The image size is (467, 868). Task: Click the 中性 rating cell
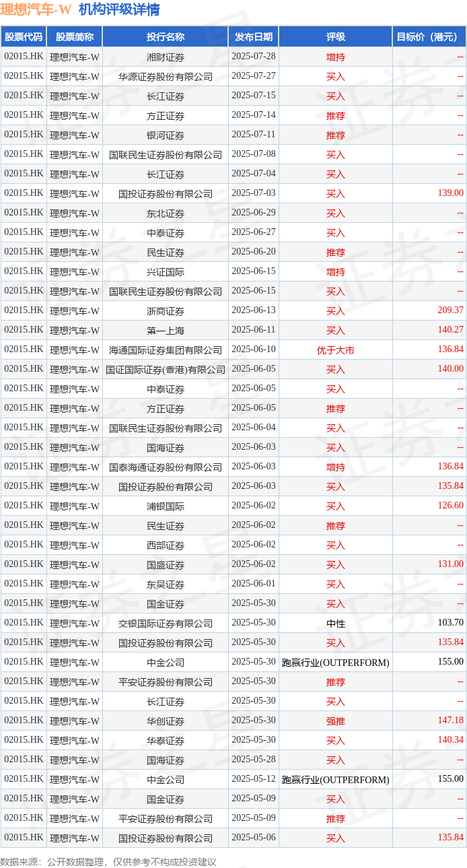(x=336, y=624)
